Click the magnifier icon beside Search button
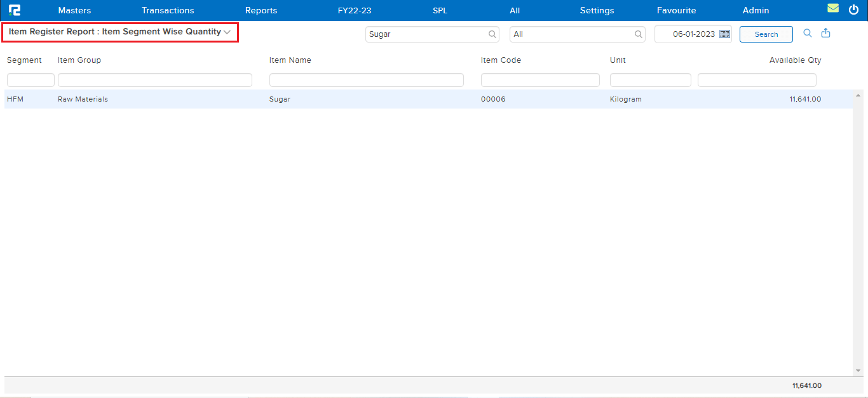The image size is (868, 398). [x=808, y=34]
